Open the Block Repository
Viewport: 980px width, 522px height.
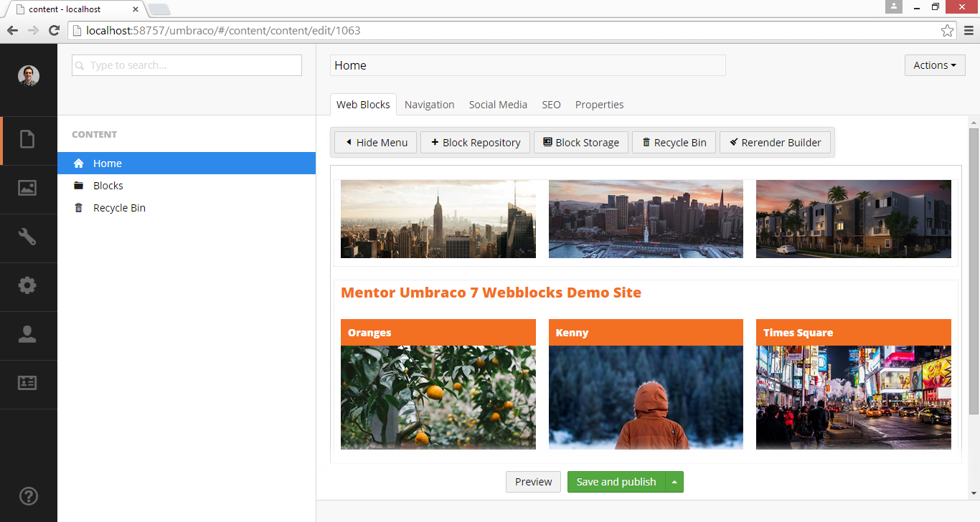(475, 142)
